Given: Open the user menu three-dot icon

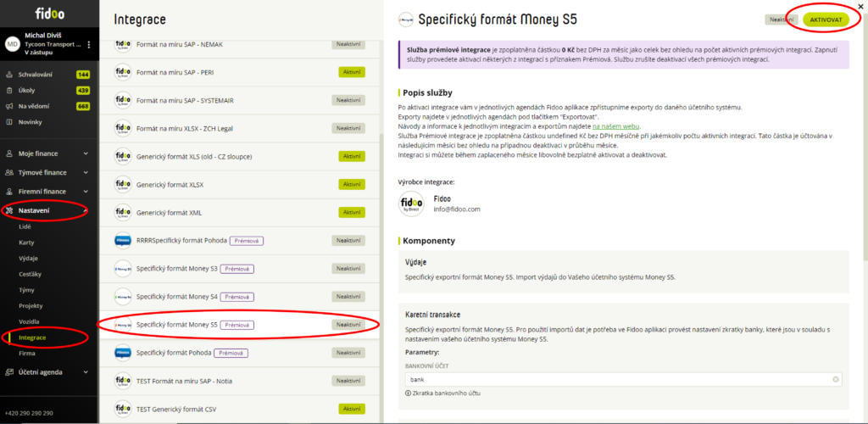Looking at the screenshot, I should 88,44.
